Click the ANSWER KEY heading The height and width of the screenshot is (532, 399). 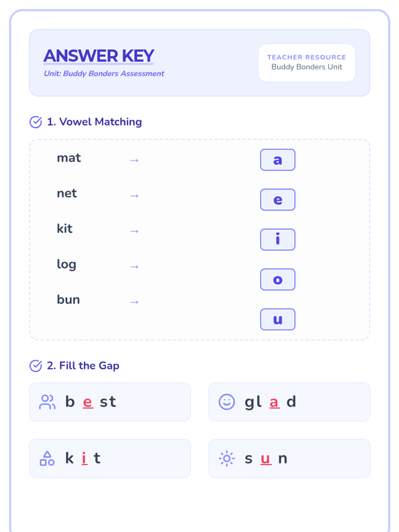[x=99, y=56]
